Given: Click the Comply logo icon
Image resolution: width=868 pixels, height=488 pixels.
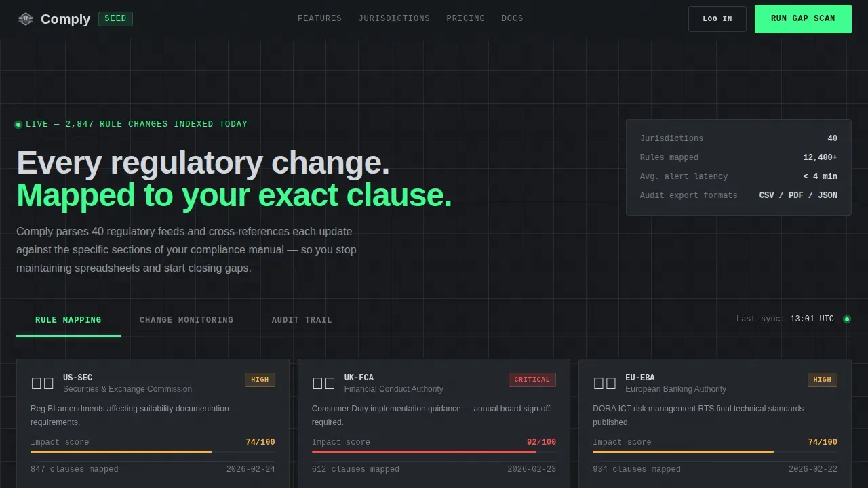Looking at the screenshot, I should click(x=26, y=19).
